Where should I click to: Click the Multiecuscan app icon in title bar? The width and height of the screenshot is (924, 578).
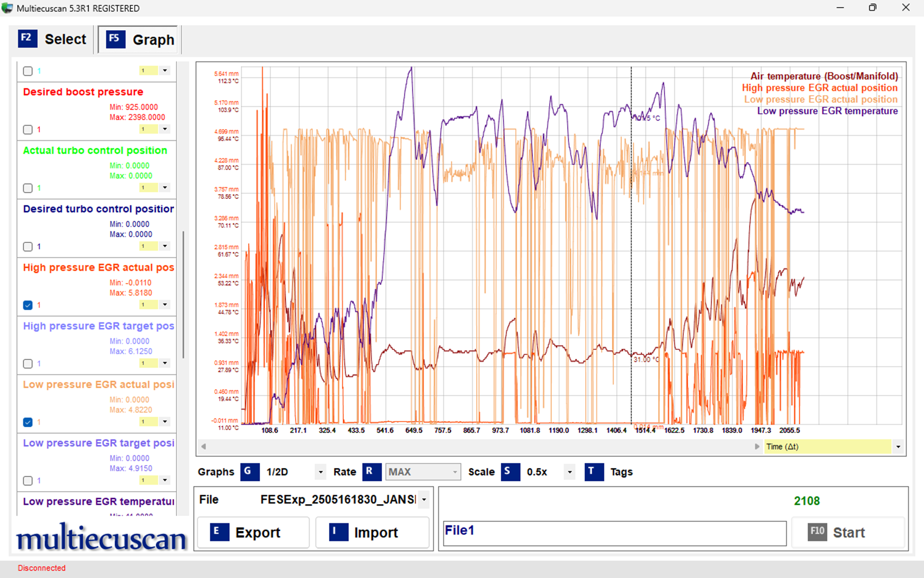coord(7,8)
